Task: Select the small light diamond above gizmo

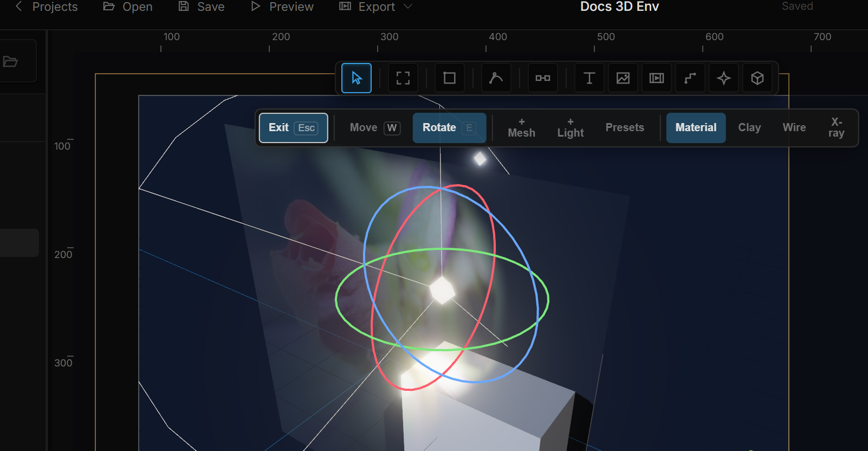Action: 480,159
